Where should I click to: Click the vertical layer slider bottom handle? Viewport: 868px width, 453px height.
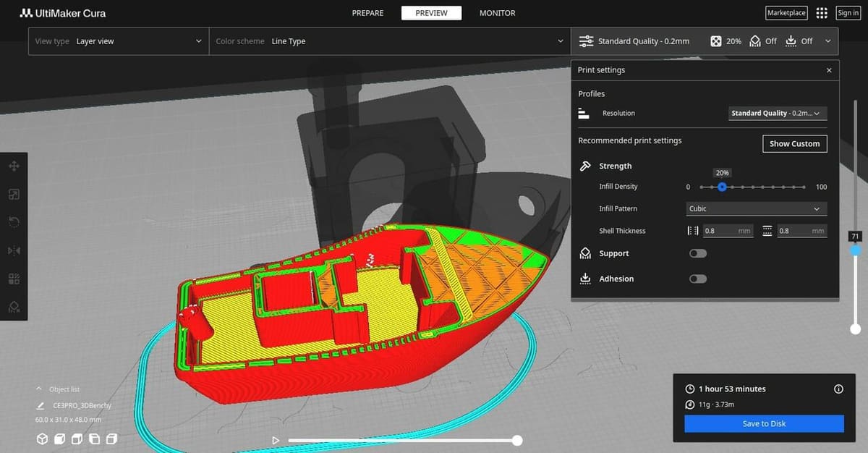point(856,329)
